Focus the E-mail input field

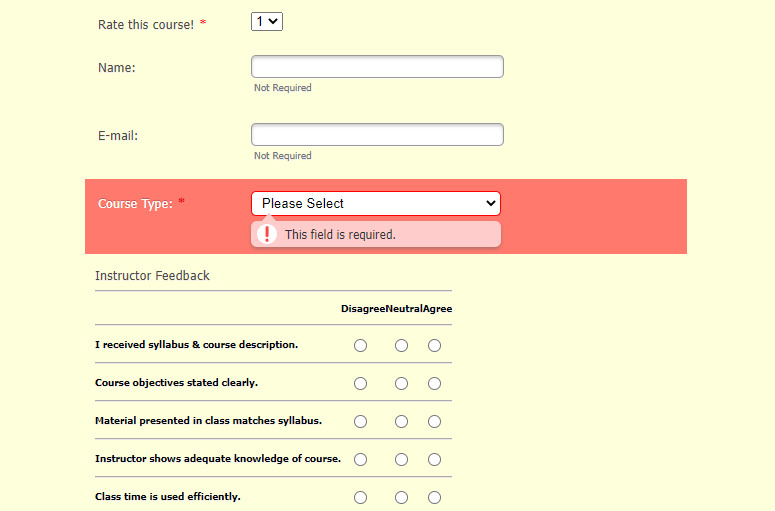(377, 135)
